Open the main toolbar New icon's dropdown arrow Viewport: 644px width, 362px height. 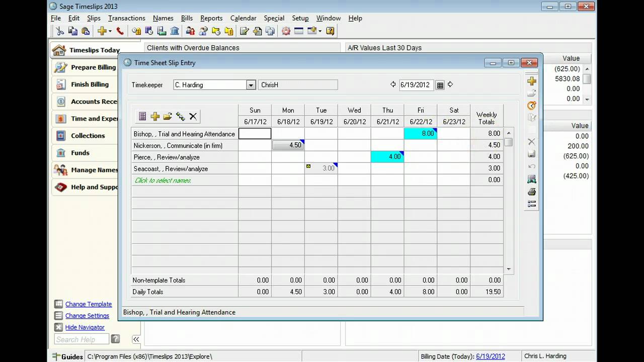point(110,31)
